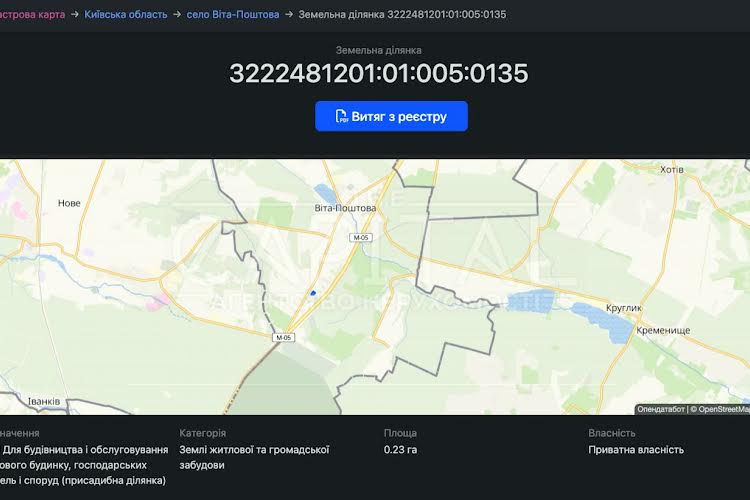Viewport: 750px width, 500px height.
Task: Open the "Київська область" breadcrumb link
Action: tap(126, 15)
